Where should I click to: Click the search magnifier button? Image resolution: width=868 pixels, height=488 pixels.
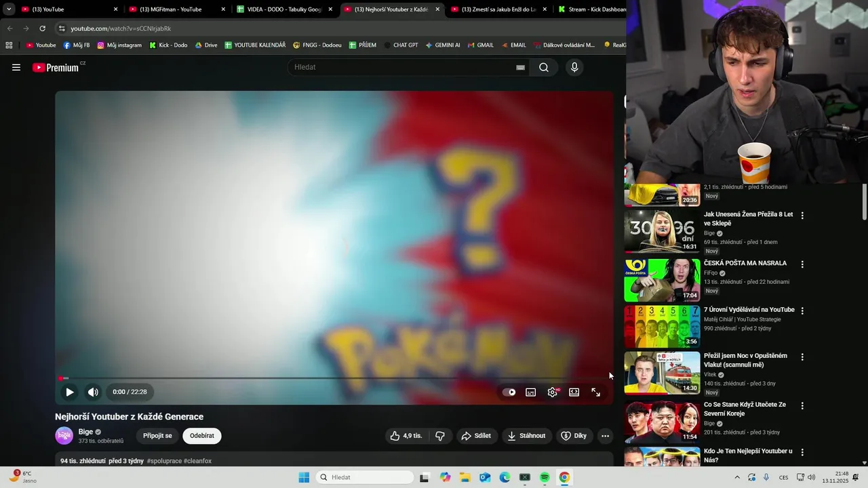click(544, 67)
